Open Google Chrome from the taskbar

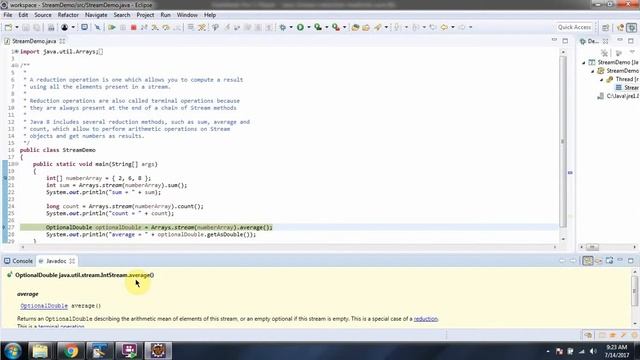click(70, 351)
